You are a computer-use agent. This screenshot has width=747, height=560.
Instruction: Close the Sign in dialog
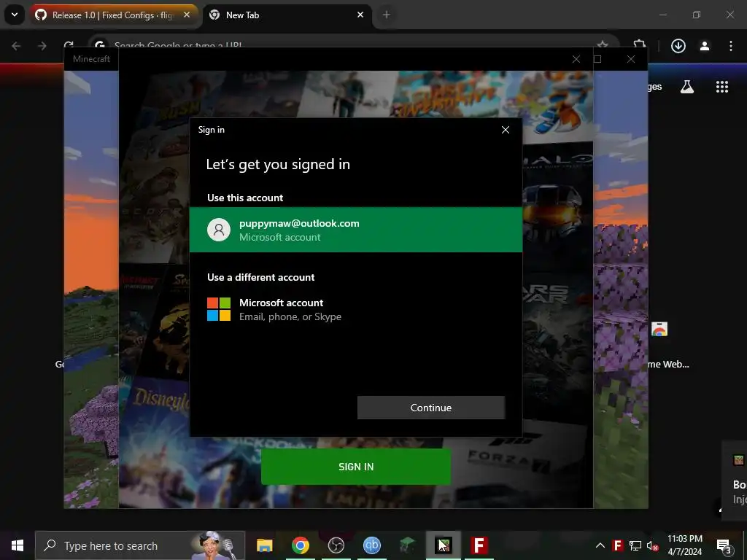pos(506,130)
